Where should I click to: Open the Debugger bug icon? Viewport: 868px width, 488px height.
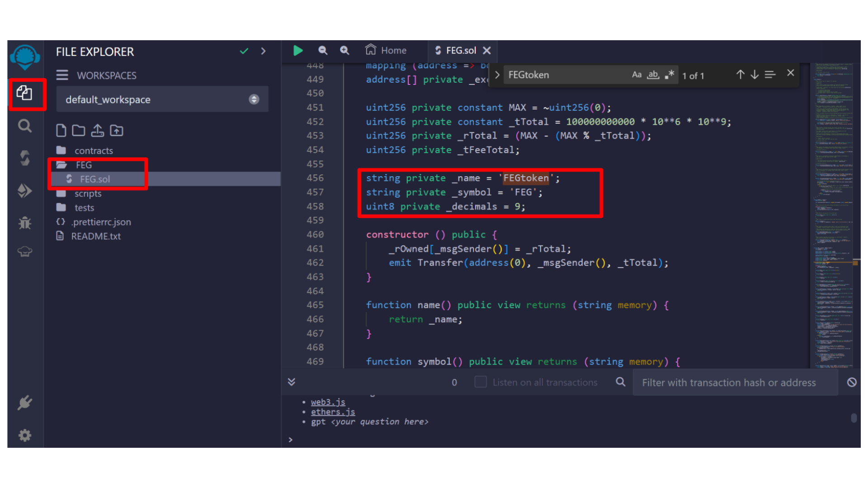(25, 222)
